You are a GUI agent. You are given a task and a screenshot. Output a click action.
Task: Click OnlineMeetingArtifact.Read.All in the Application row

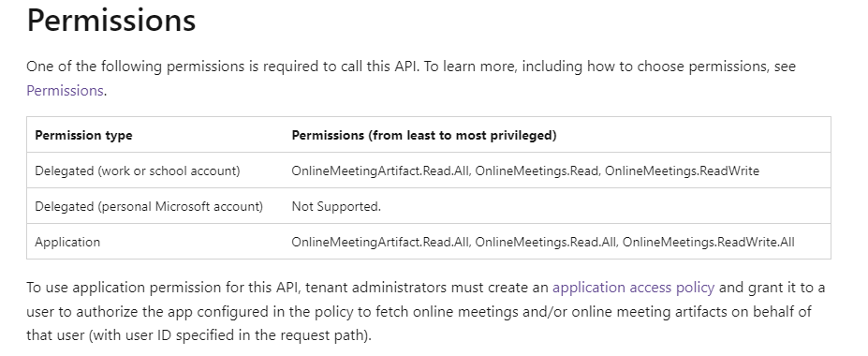(x=380, y=242)
